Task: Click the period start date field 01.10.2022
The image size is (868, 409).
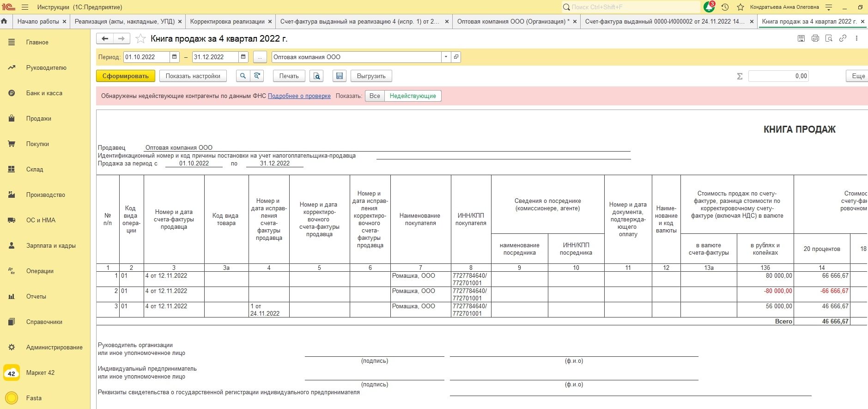Action: [147, 57]
